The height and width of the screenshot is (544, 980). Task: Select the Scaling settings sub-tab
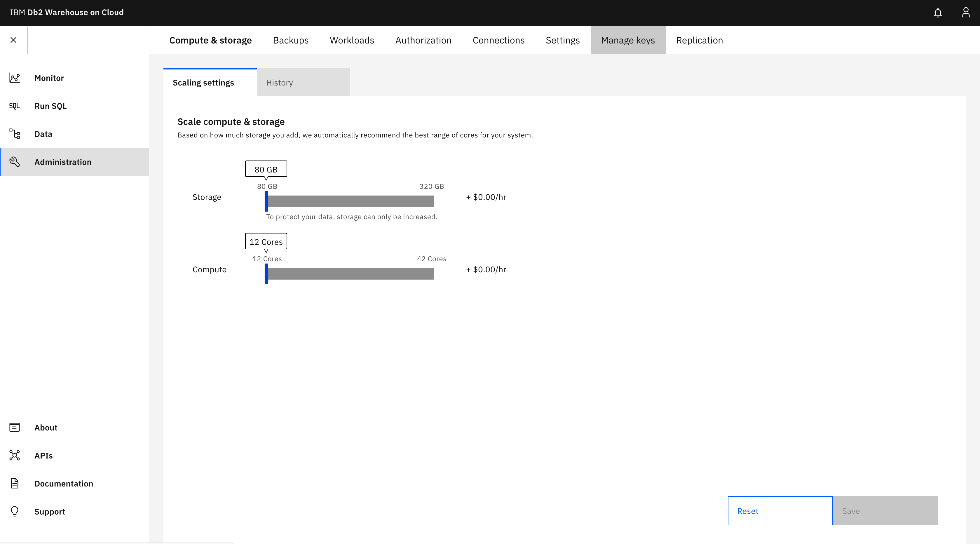click(210, 83)
